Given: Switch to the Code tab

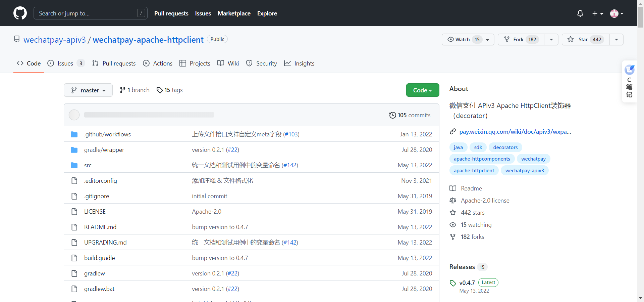Looking at the screenshot, I should 29,63.
